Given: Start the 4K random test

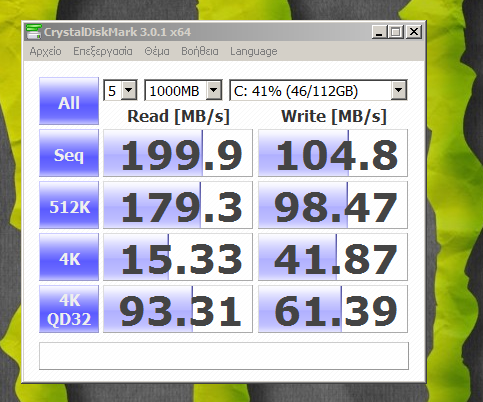Looking at the screenshot, I should [69, 257].
